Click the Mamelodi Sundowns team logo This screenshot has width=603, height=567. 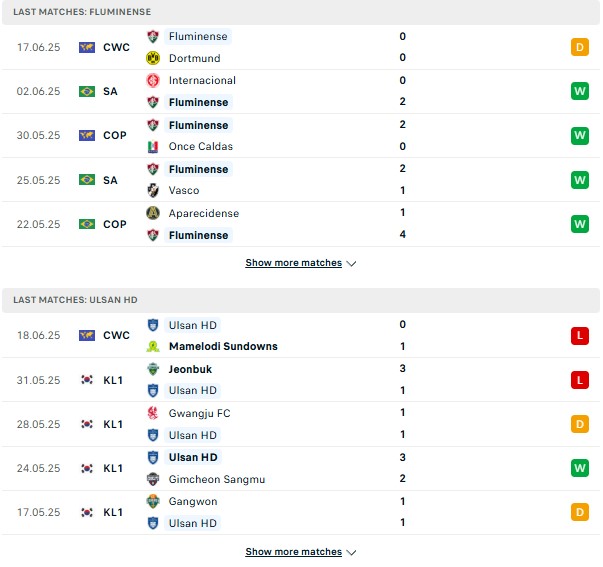[153, 346]
